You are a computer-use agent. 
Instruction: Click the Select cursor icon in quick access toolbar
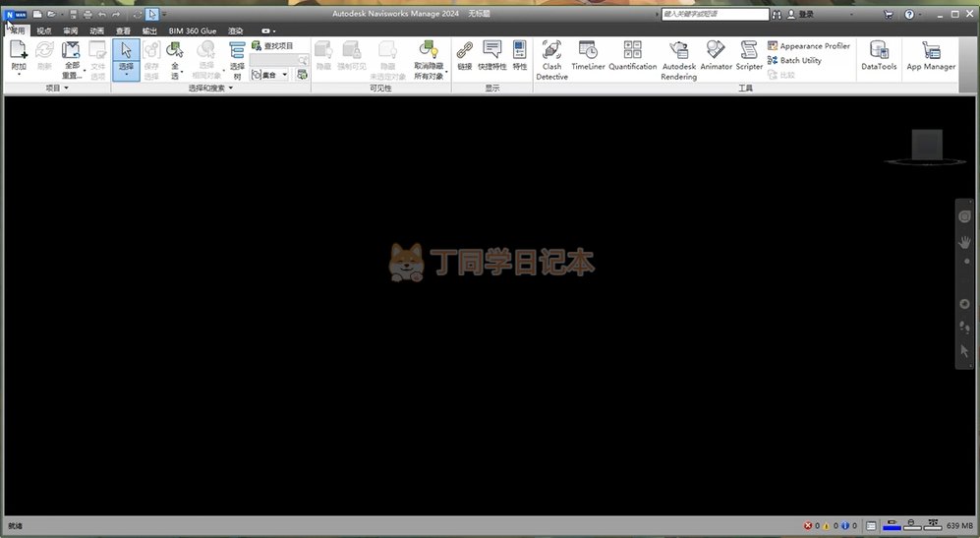coord(152,14)
